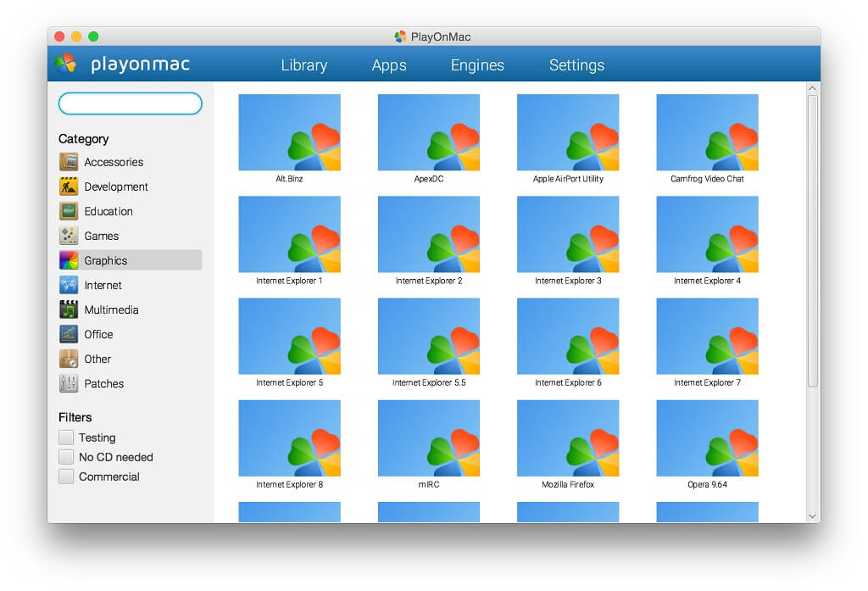Click the Games category icon

pos(69,236)
